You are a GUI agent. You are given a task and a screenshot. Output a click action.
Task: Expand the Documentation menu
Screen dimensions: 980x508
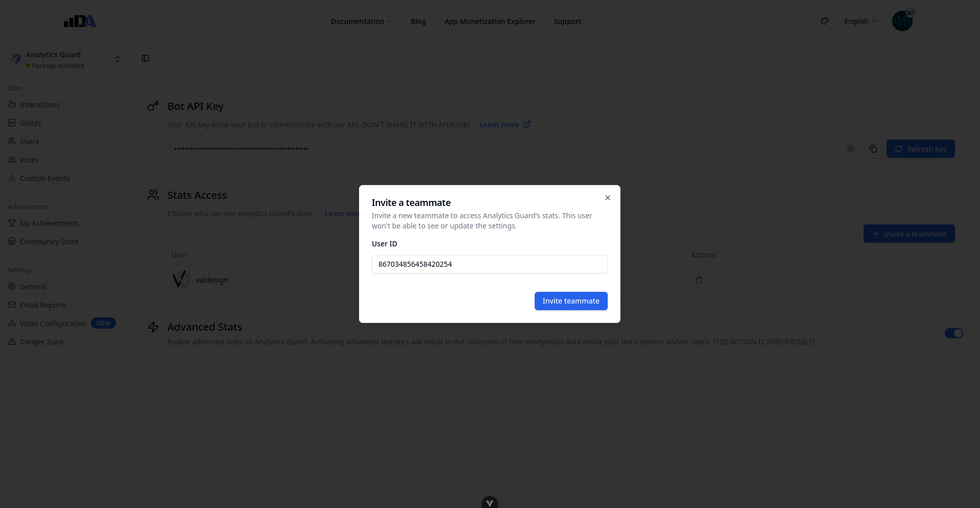point(361,21)
